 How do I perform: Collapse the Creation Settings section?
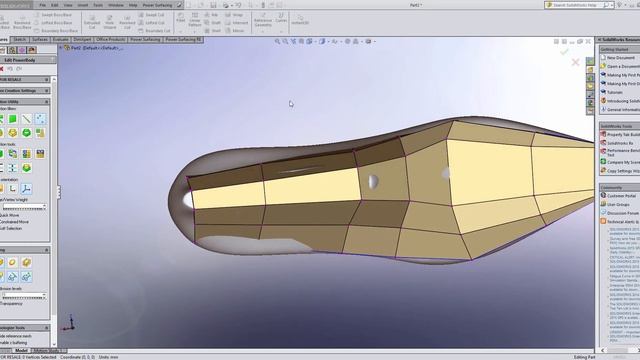[x=47, y=91]
